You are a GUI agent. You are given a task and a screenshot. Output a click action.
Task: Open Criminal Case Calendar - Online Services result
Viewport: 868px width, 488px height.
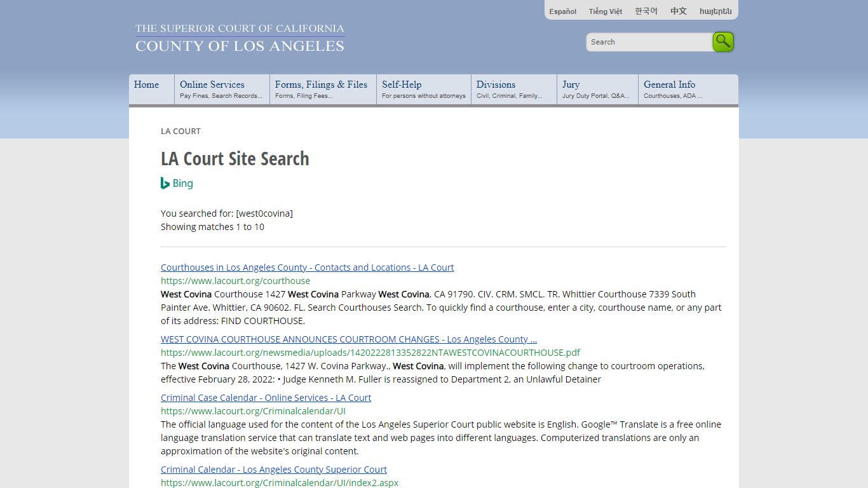[x=266, y=398]
